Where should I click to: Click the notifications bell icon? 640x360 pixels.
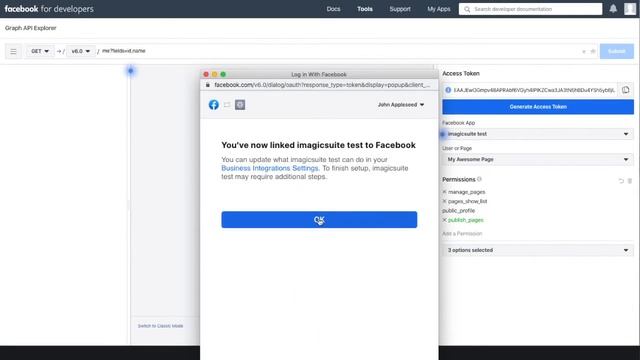(x=613, y=9)
